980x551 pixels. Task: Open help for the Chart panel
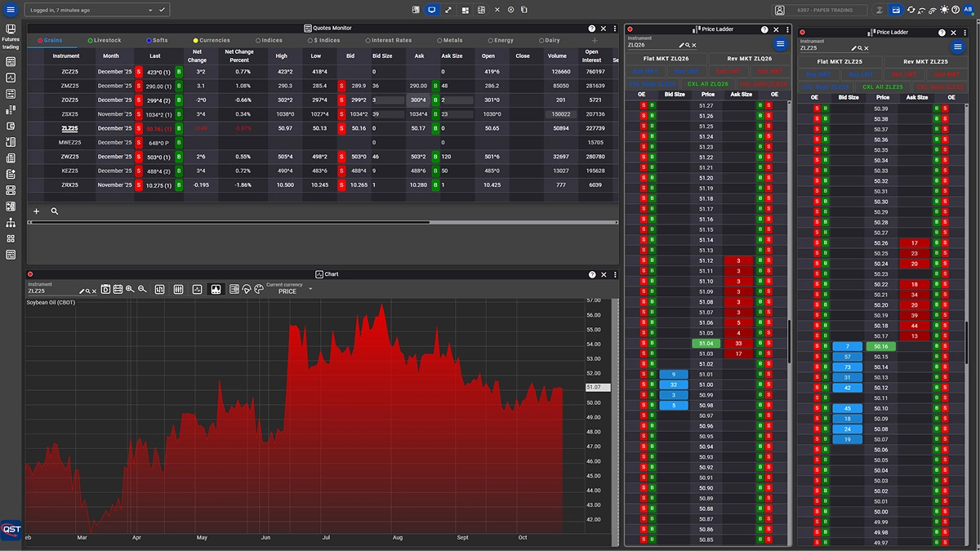click(592, 274)
